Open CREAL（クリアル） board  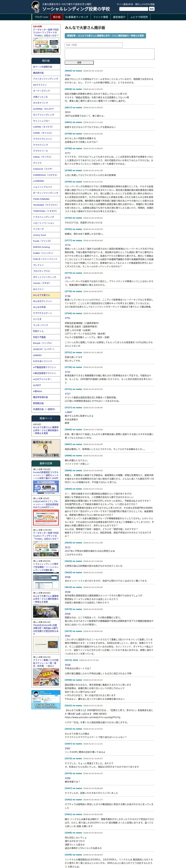tap(46, 157)
